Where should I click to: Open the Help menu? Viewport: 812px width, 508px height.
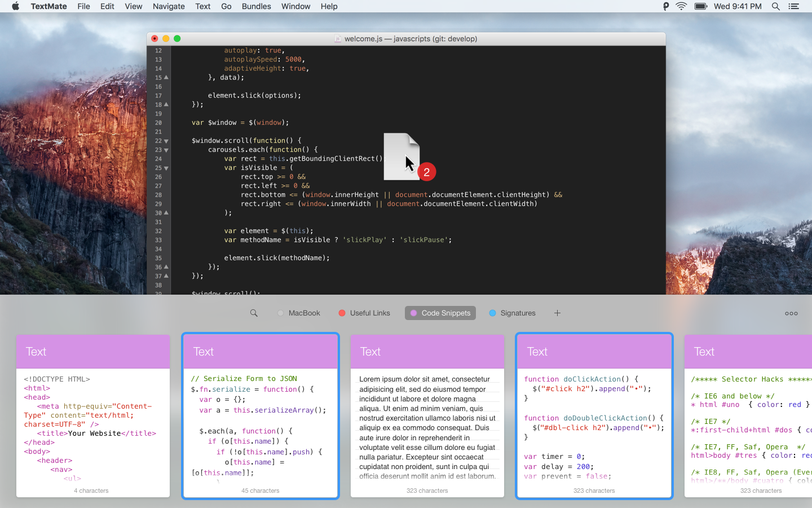(x=329, y=6)
